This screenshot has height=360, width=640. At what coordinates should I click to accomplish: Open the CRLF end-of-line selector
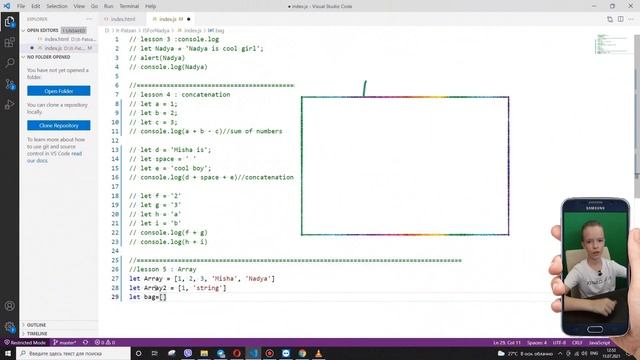tap(577, 342)
